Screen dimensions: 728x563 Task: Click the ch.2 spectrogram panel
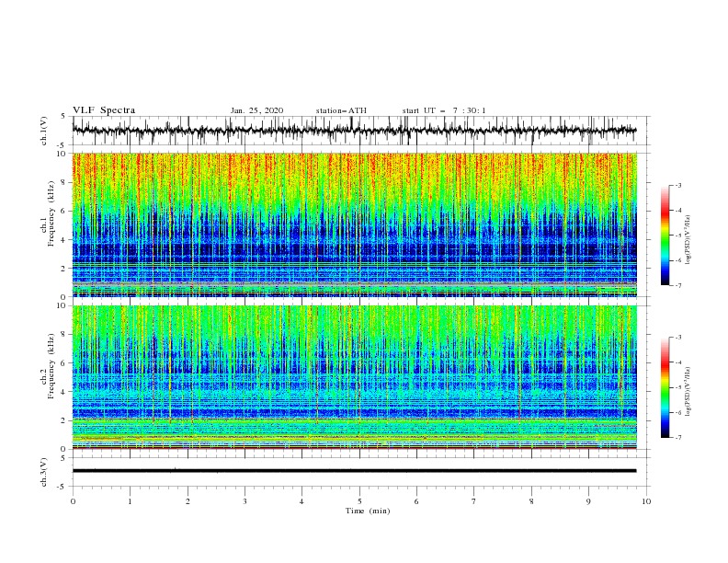point(354,377)
